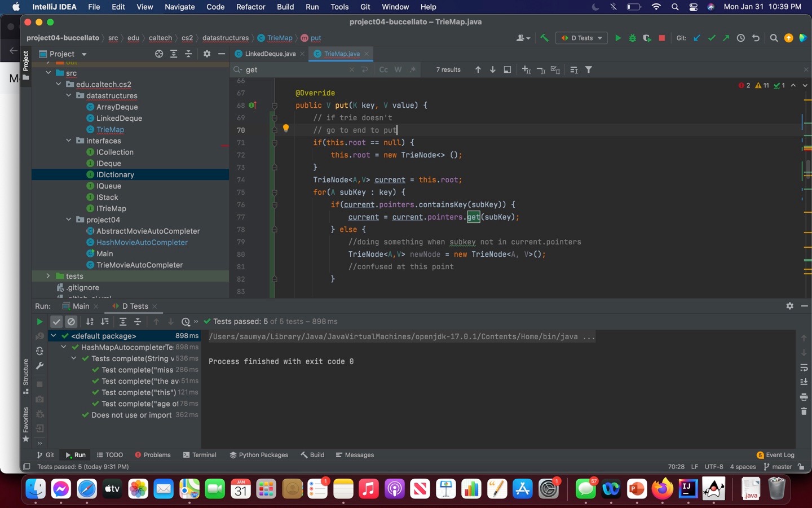The height and width of the screenshot is (508, 812).
Task: Collapse the interfaces folder
Action: point(69,141)
